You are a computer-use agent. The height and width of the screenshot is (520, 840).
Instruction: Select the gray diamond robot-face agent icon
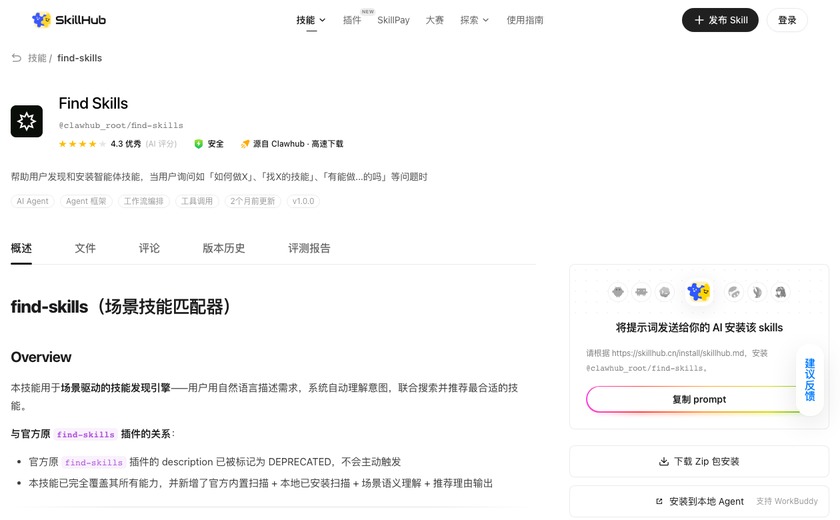[x=618, y=292]
